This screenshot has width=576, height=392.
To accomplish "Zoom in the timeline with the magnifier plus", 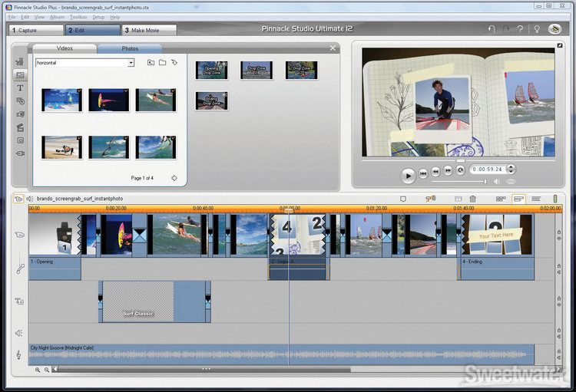I will pos(38,370).
